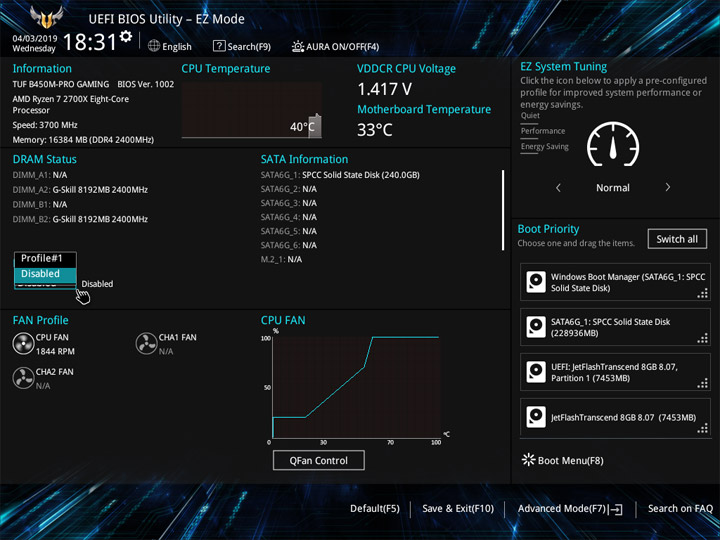Click the Boot Menu star icon
720x540 pixels.
(529, 460)
